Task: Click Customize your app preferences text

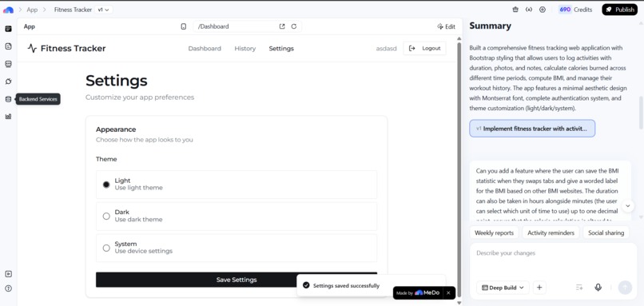Action: tap(140, 97)
